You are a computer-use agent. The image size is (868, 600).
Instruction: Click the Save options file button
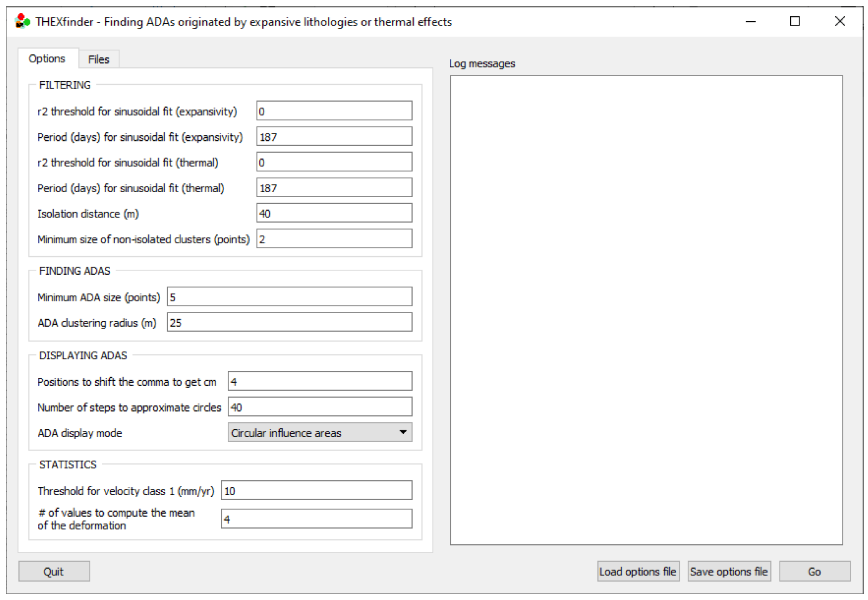729,571
